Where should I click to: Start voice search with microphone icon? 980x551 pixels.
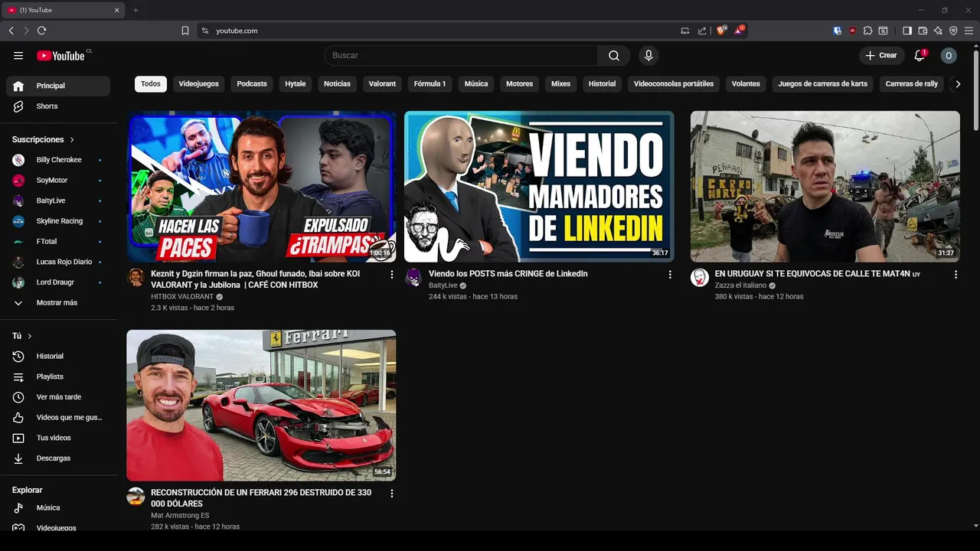pos(648,55)
